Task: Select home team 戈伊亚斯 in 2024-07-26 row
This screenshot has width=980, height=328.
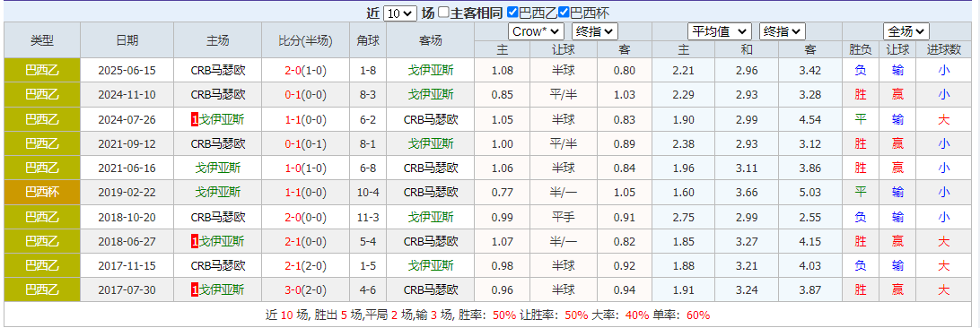Action: click(x=222, y=119)
